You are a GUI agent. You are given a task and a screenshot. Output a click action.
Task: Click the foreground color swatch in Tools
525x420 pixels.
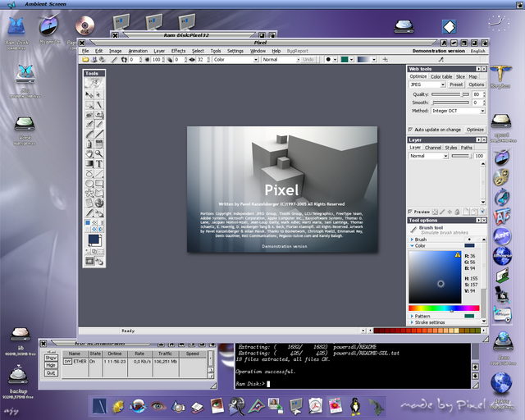(94, 240)
